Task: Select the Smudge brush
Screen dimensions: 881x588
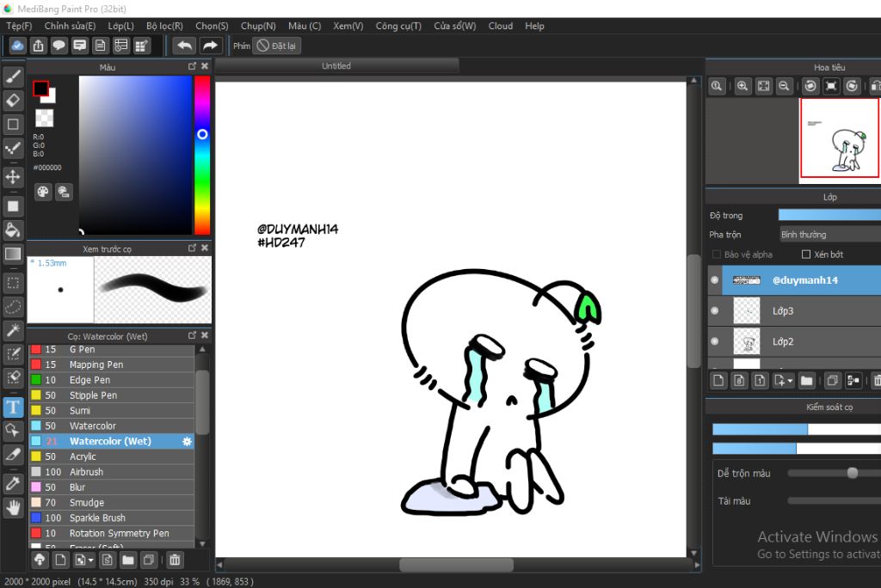Action: 112,502
